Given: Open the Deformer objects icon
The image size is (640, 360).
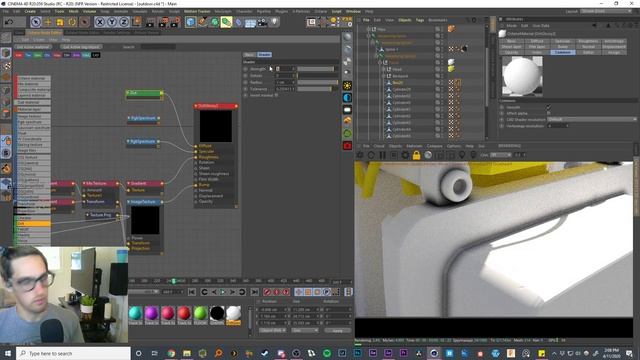Looking at the screenshot, I should coord(238,22).
